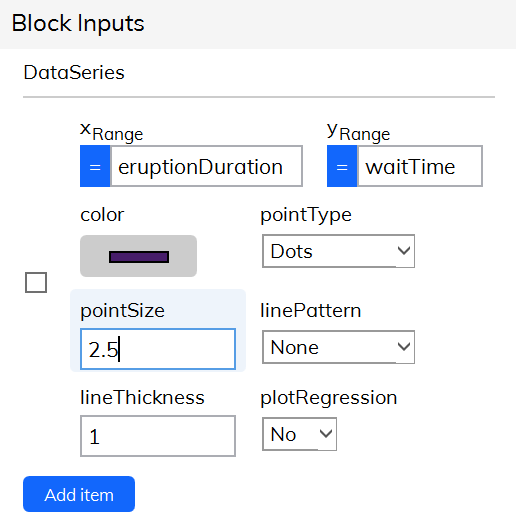
Task: Click the equals icon beside yRange
Action: (342, 166)
